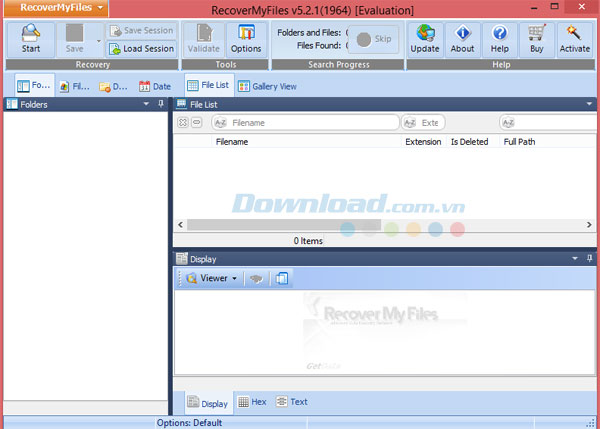
Task: Maximize the RecoverMyFiles window
Action: point(554,6)
